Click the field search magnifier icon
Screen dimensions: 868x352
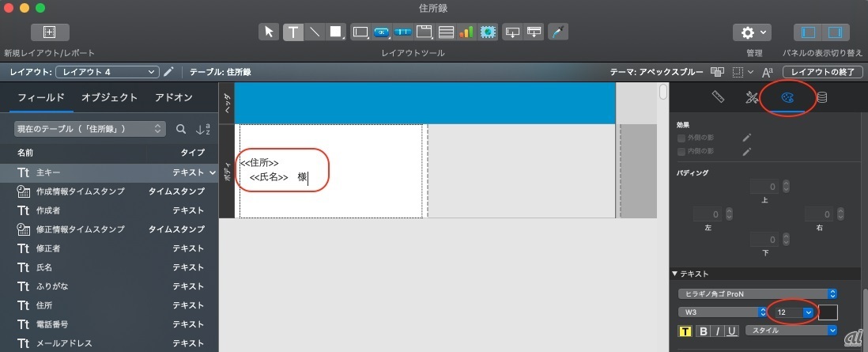[180, 129]
